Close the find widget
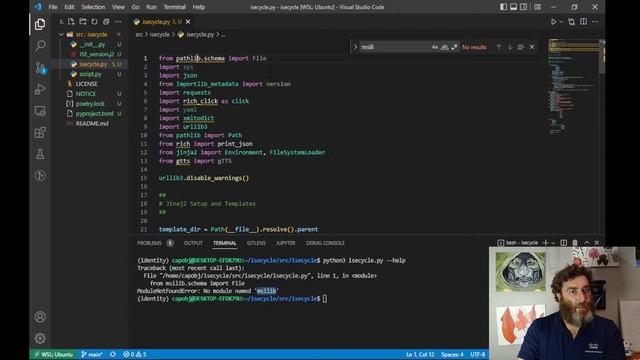This screenshot has height=360, width=640. tap(532, 47)
